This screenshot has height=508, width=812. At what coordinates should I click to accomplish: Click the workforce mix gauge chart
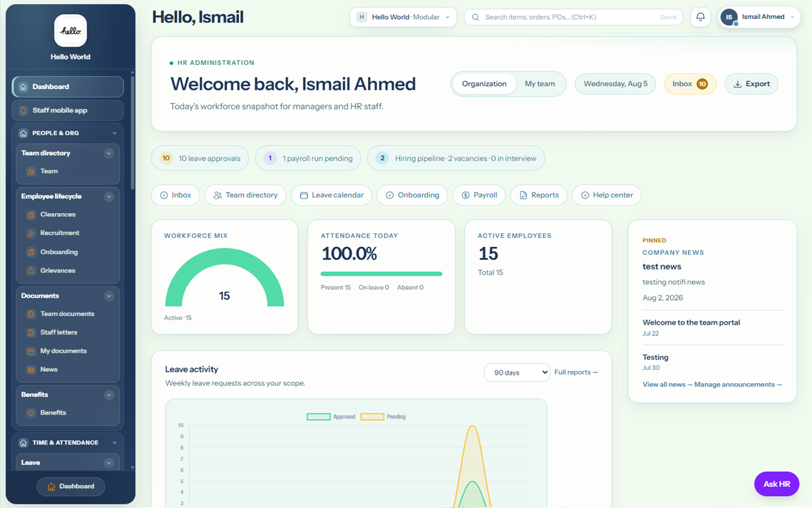coord(225,277)
